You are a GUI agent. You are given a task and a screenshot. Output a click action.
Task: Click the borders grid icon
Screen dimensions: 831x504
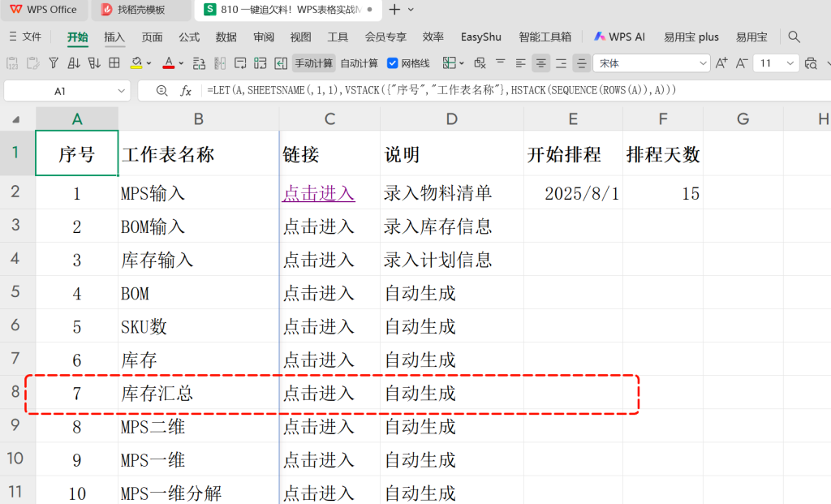coord(114,63)
